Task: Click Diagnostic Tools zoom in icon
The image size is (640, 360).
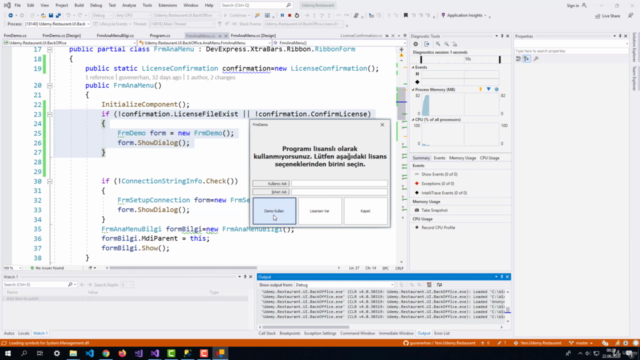Action: [438, 44]
